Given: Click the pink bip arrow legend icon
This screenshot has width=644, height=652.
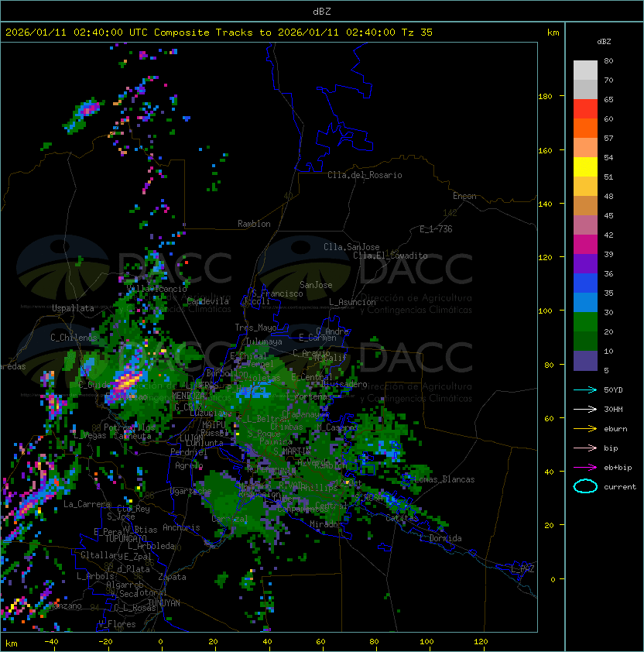Looking at the screenshot, I should [x=585, y=448].
